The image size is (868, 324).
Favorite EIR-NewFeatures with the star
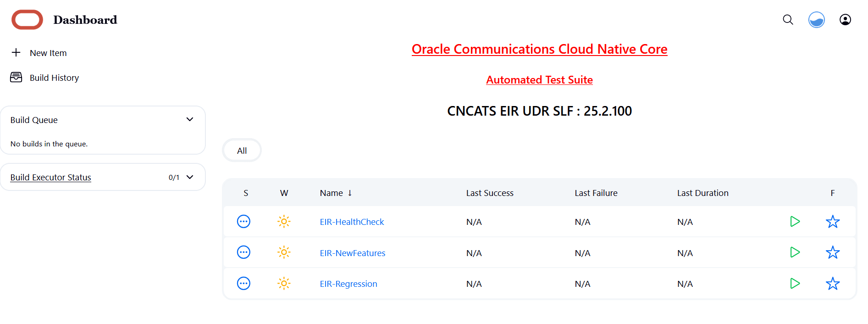(x=833, y=252)
